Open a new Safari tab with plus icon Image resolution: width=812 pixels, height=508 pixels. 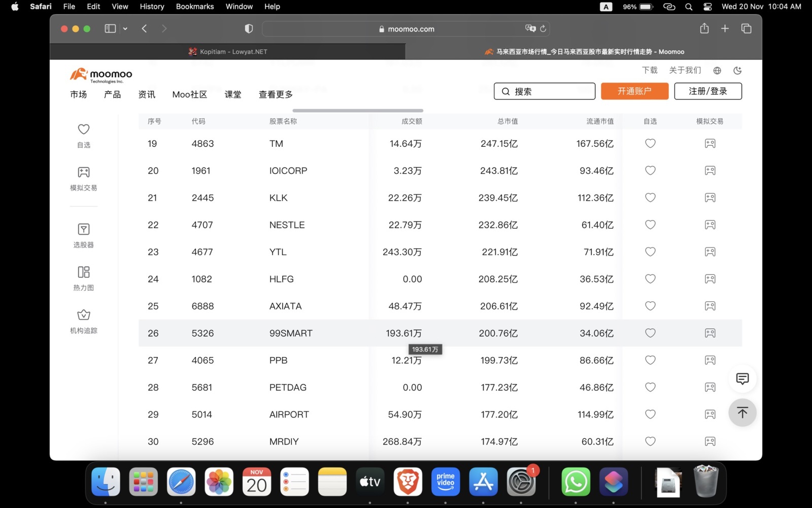pos(725,29)
